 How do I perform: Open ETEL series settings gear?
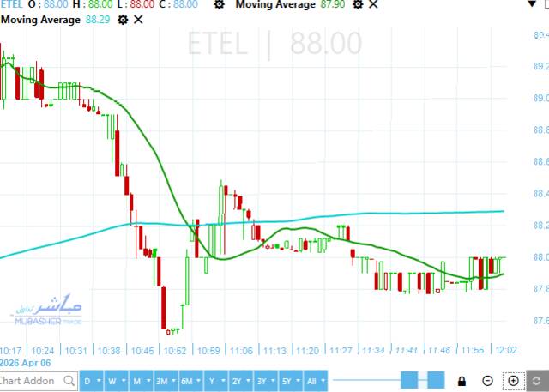coord(220,5)
